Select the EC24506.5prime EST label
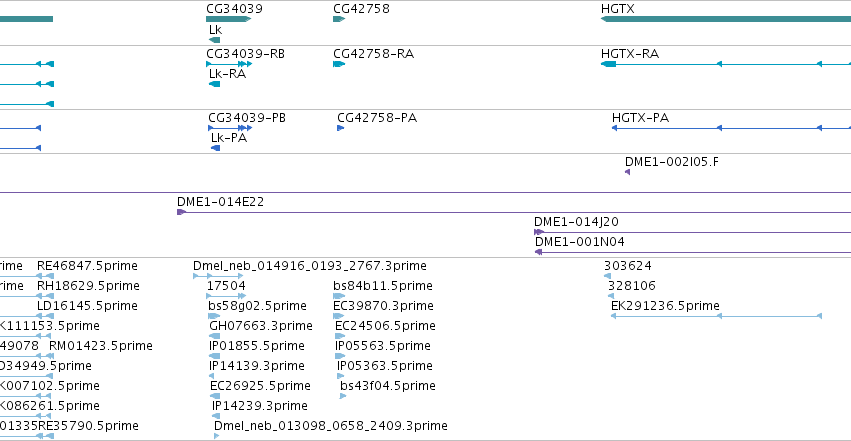This screenshot has height=441, width=851. point(385,326)
